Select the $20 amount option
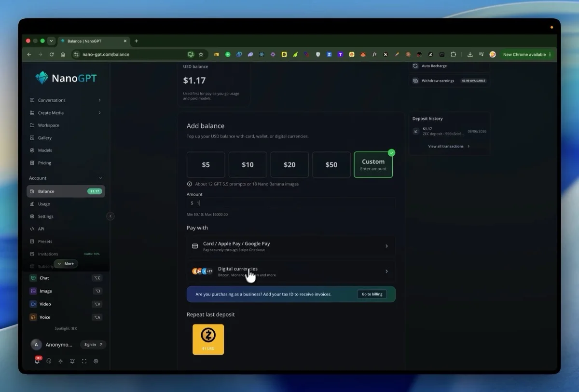The height and width of the screenshot is (392, 579). point(289,165)
